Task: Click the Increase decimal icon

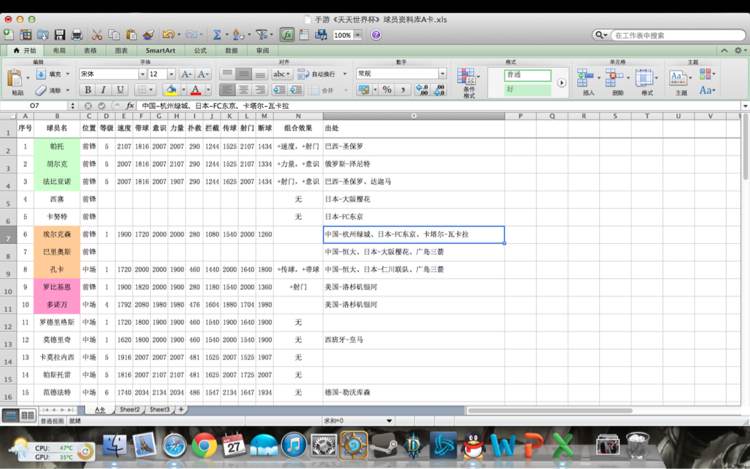Action: (x=422, y=89)
